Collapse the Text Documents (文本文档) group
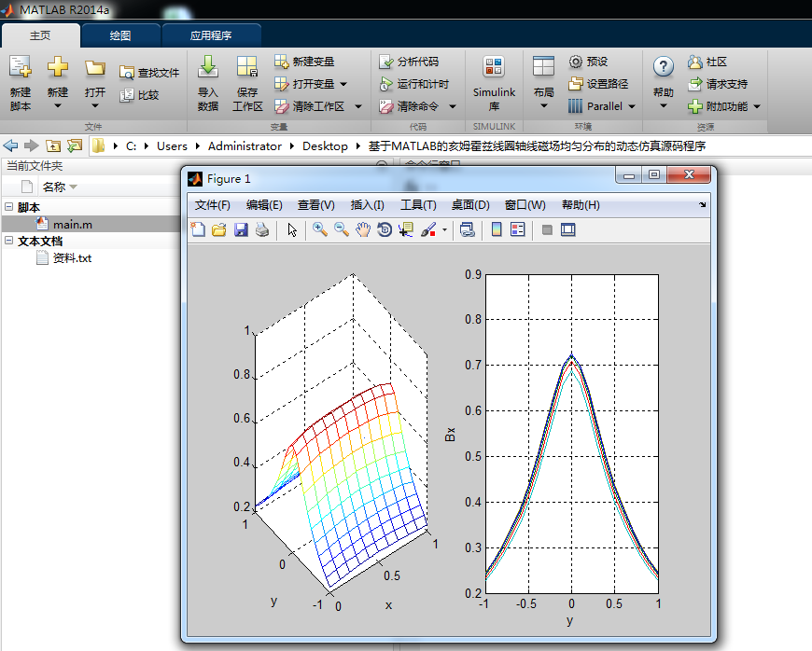 (x=8, y=240)
